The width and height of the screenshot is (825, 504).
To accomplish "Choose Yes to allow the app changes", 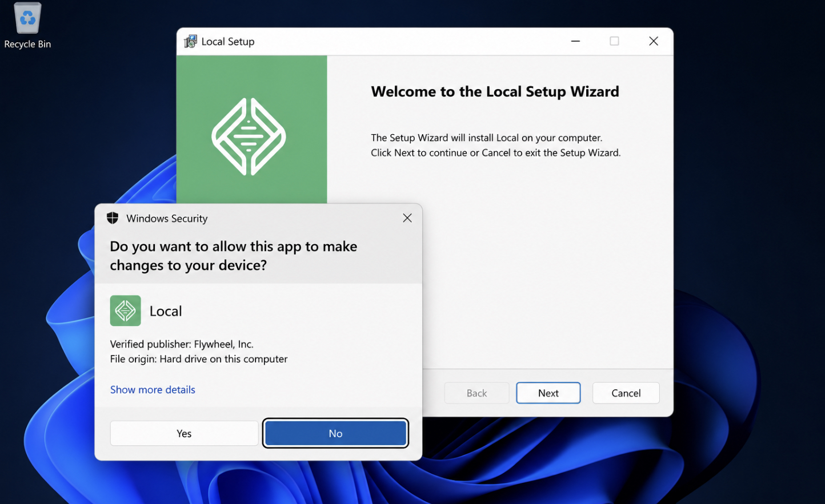I will click(x=184, y=433).
